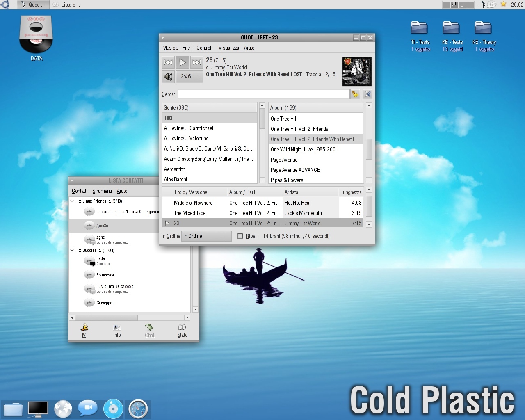Collapse the Buddies group
The image size is (525, 420).
click(x=72, y=250)
